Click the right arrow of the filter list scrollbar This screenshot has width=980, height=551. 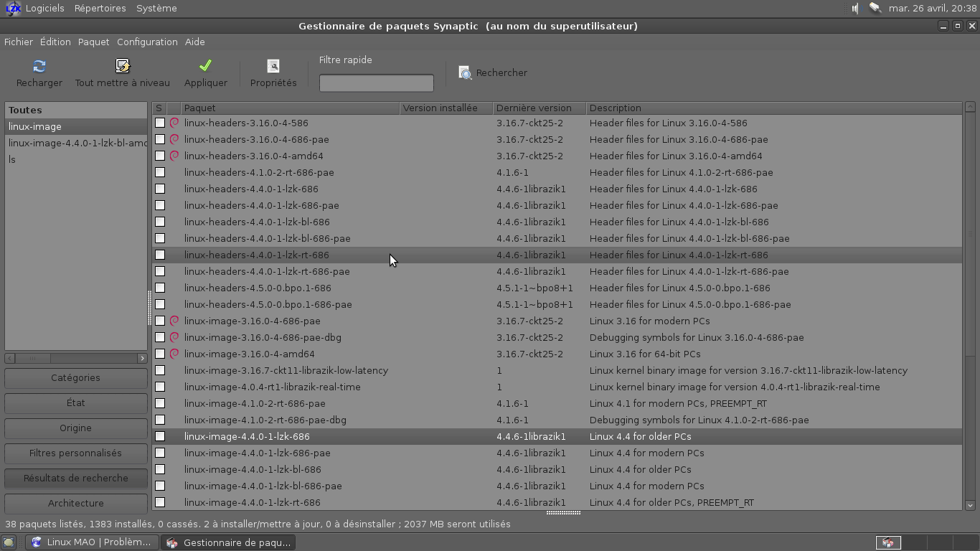[142, 358]
